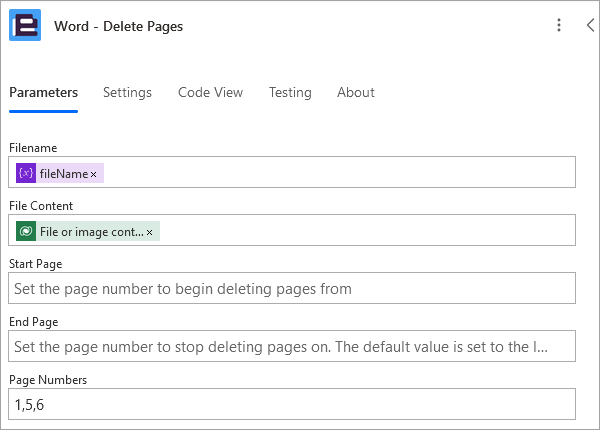
Task: Click the Word - Delete Pages title
Action: tap(119, 26)
